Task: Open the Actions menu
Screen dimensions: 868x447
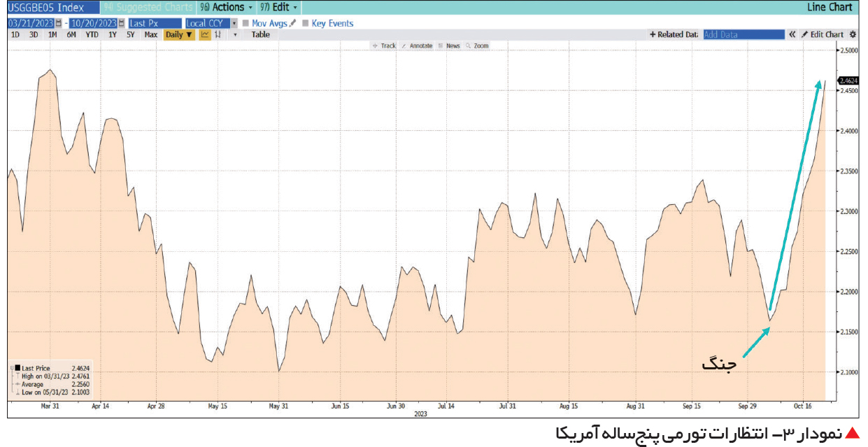Action: [x=226, y=7]
